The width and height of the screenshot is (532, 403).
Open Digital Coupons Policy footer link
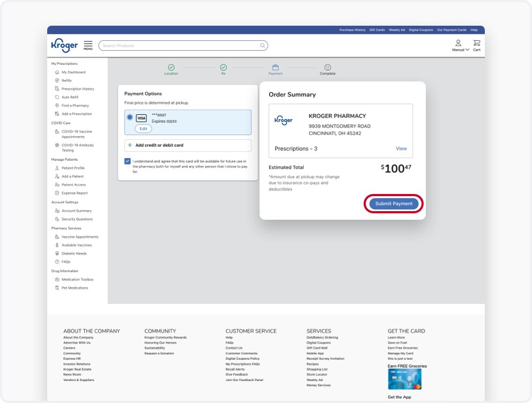click(242, 359)
